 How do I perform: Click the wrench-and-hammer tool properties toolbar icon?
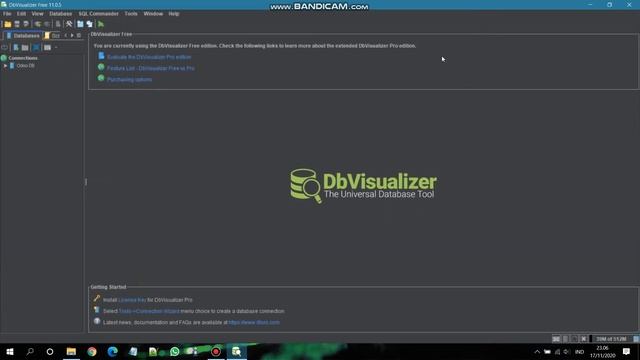point(69,24)
